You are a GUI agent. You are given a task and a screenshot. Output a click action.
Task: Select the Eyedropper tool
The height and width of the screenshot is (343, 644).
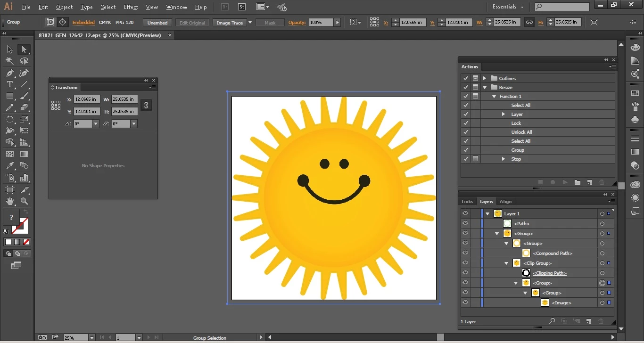[x=9, y=166]
